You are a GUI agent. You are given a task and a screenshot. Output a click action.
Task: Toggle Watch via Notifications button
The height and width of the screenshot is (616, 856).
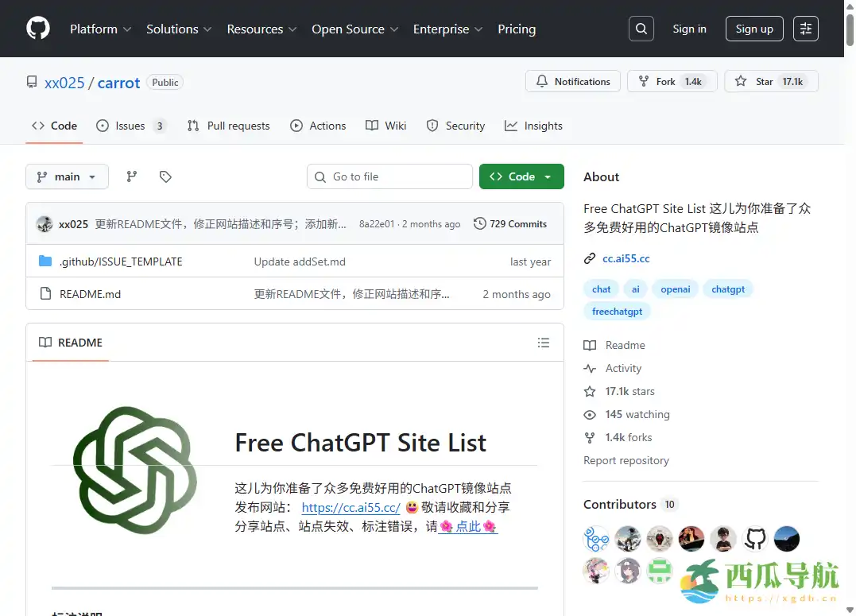point(572,81)
